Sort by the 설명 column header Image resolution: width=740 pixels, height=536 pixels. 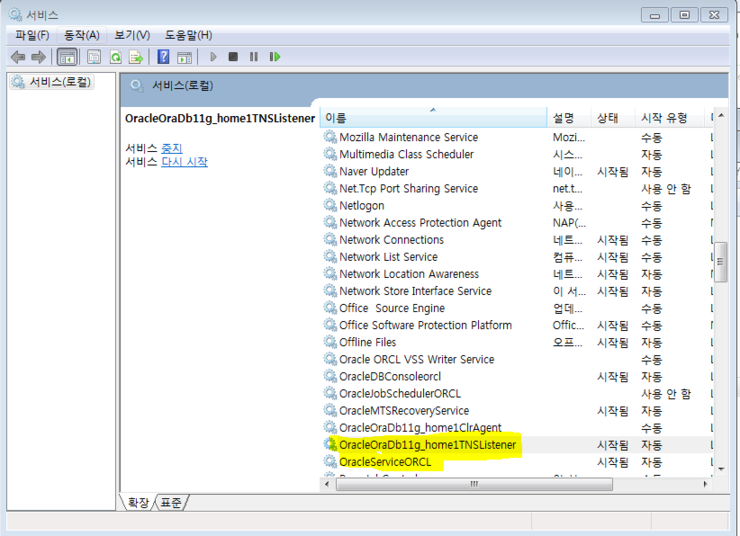[569, 118]
